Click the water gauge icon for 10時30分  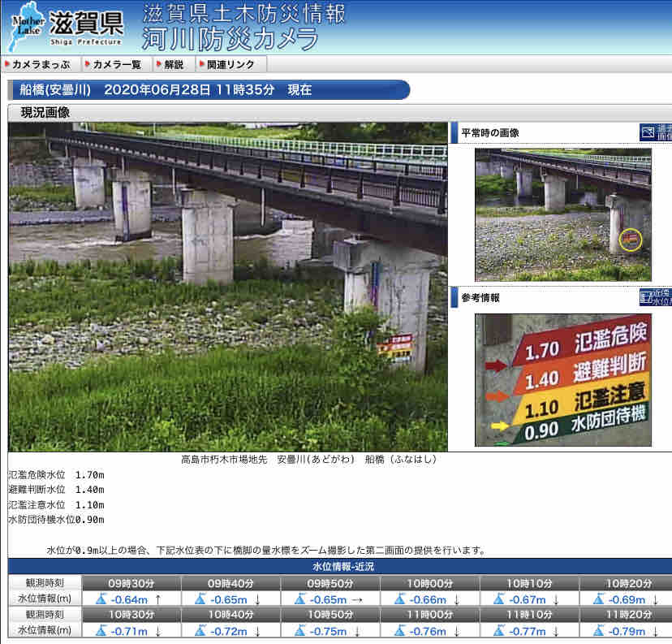point(101,630)
